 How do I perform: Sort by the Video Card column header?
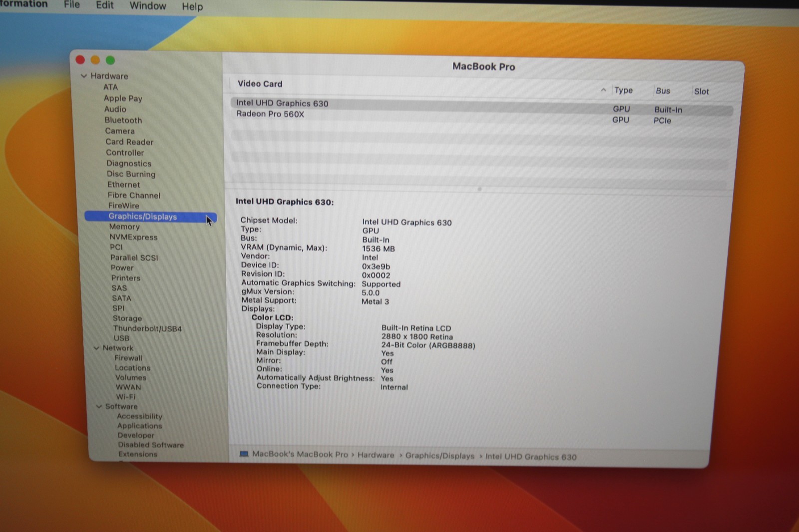[x=260, y=84]
